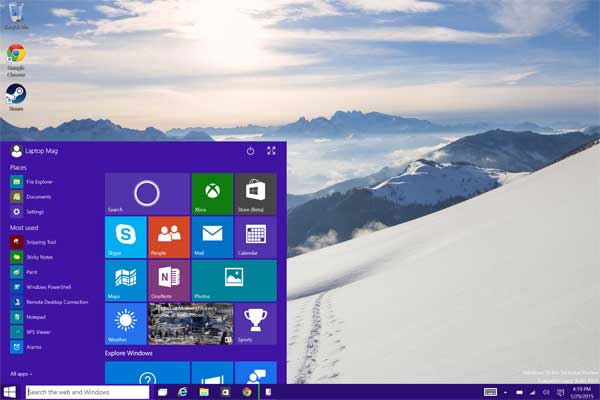Expand the All apps list
The height and width of the screenshot is (400, 600).
(x=21, y=374)
